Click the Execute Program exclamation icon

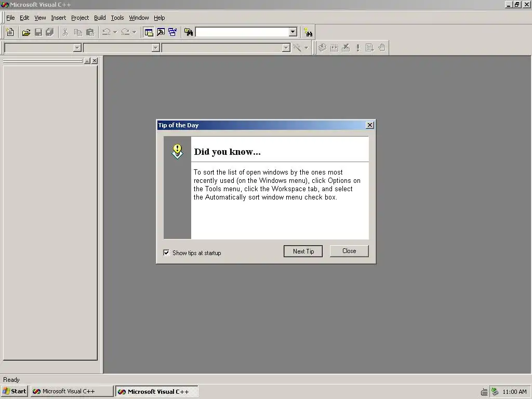[357, 47]
